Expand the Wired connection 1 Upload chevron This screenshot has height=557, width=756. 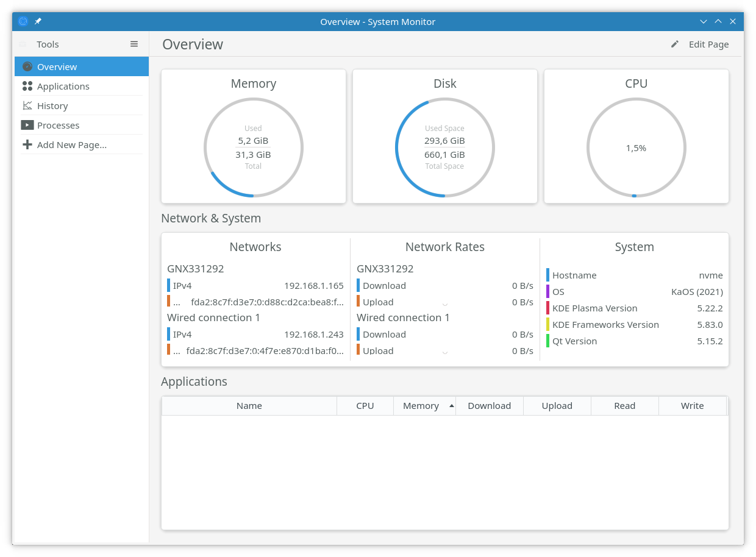point(445,352)
